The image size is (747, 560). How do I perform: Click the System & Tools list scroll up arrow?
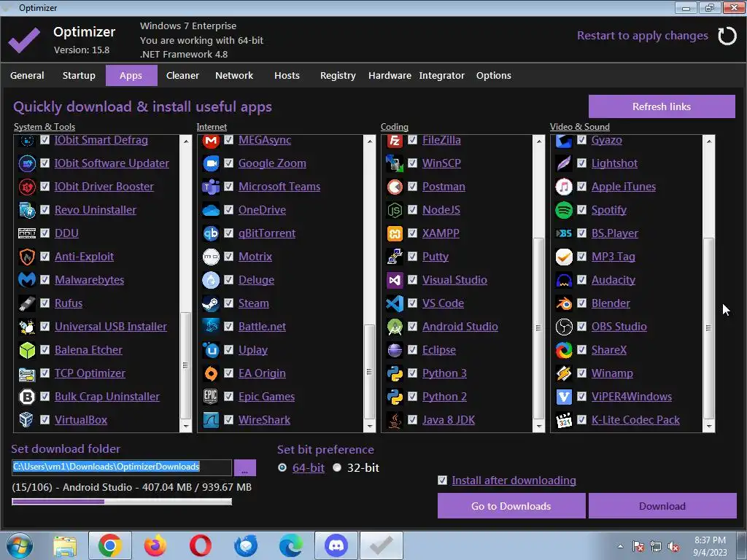[x=186, y=141]
